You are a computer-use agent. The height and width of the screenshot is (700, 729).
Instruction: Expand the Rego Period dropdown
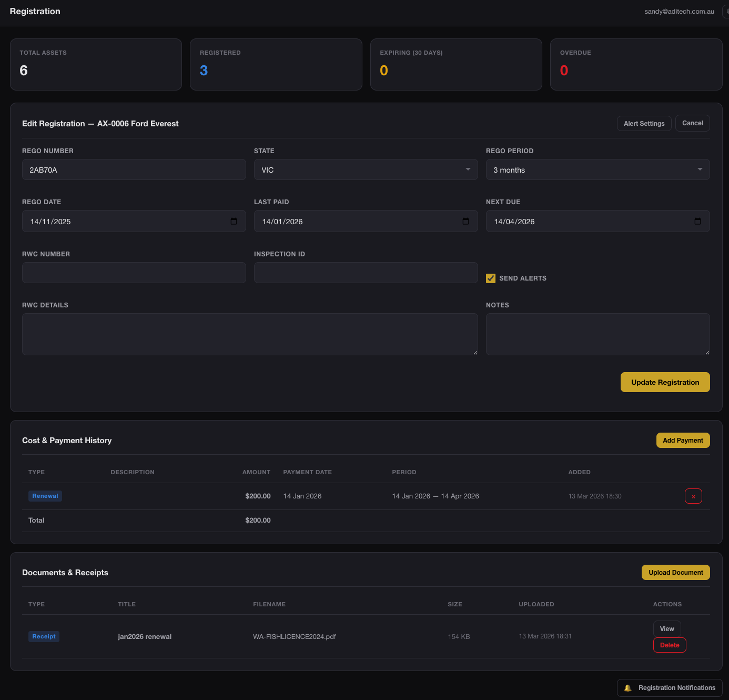(x=598, y=169)
